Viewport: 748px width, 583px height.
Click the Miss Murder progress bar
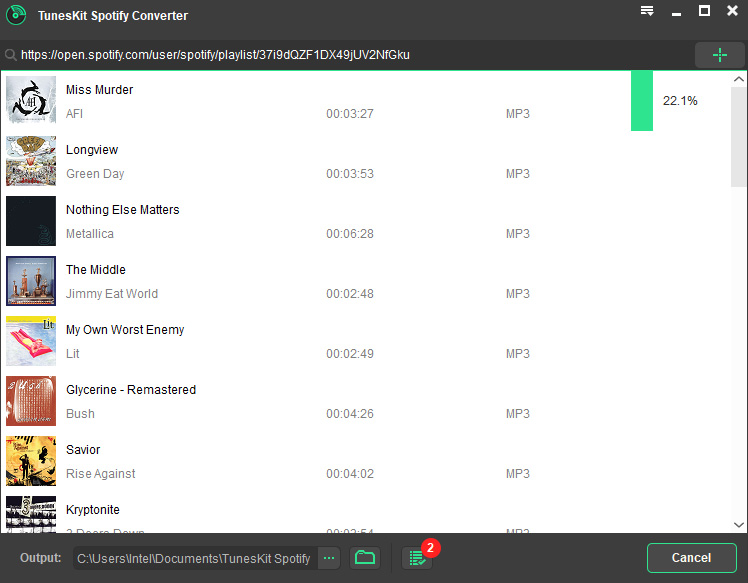point(641,101)
